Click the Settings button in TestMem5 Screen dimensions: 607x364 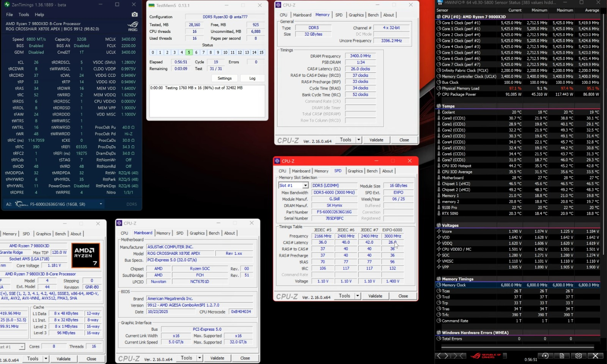click(225, 78)
